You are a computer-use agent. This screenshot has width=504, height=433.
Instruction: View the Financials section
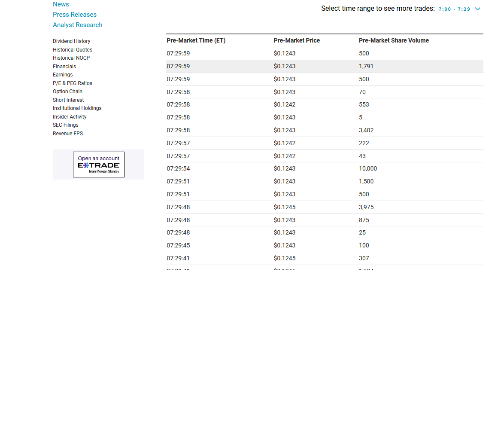[x=64, y=66]
